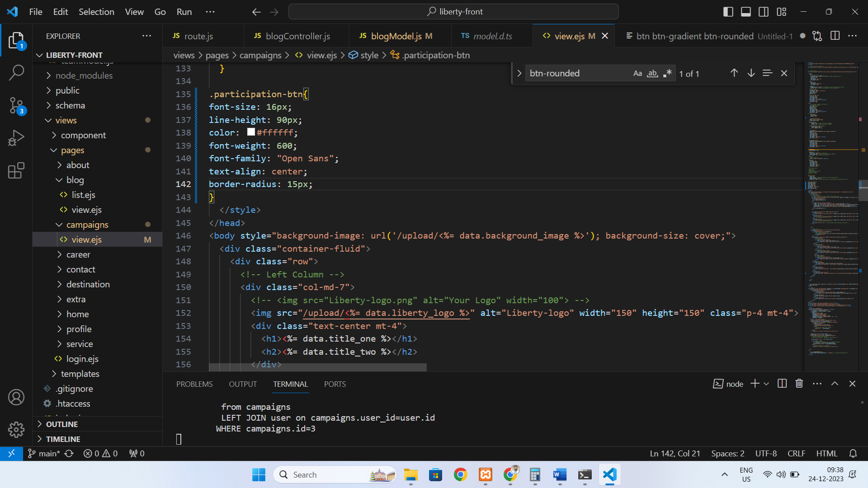868x488 pixels.
Task: Open the launch profile dropdown beside new terminal
Action: [x=766, y=384]
